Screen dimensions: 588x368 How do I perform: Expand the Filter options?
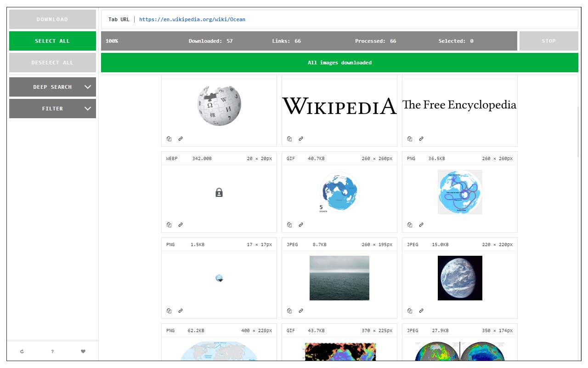52,109
